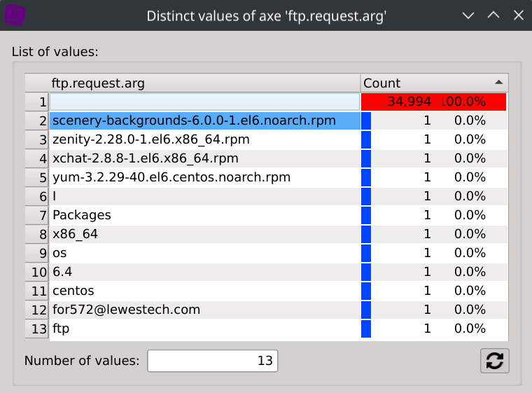Maximize the window using the up chevron
This screenshot has width=532, height=393.
pyautogui.click(x=493, y=15)
